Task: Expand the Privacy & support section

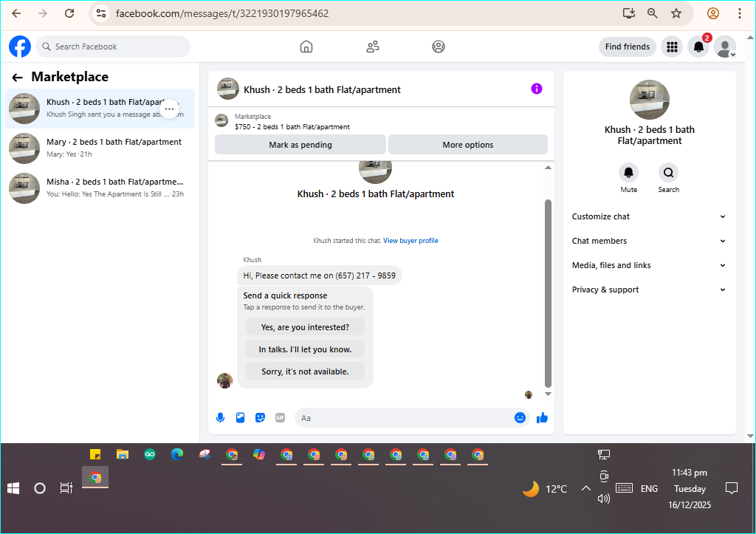Action: tap(649, 290)
